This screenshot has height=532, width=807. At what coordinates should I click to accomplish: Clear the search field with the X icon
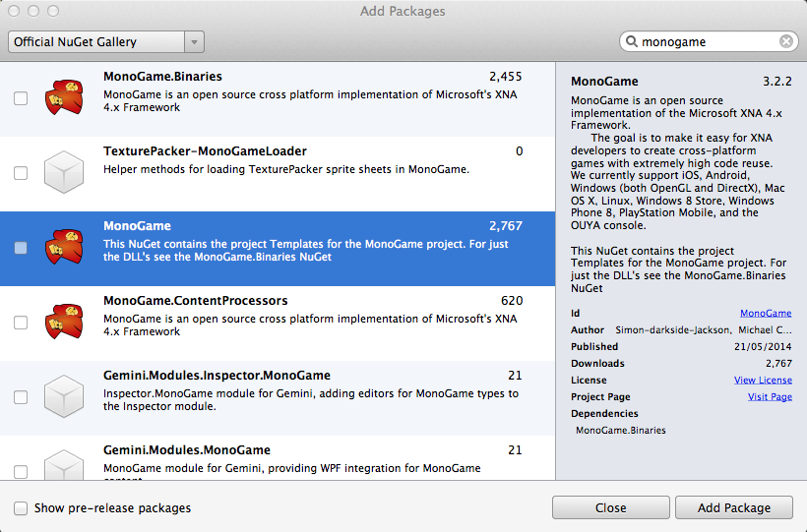[x=786, y=42]
